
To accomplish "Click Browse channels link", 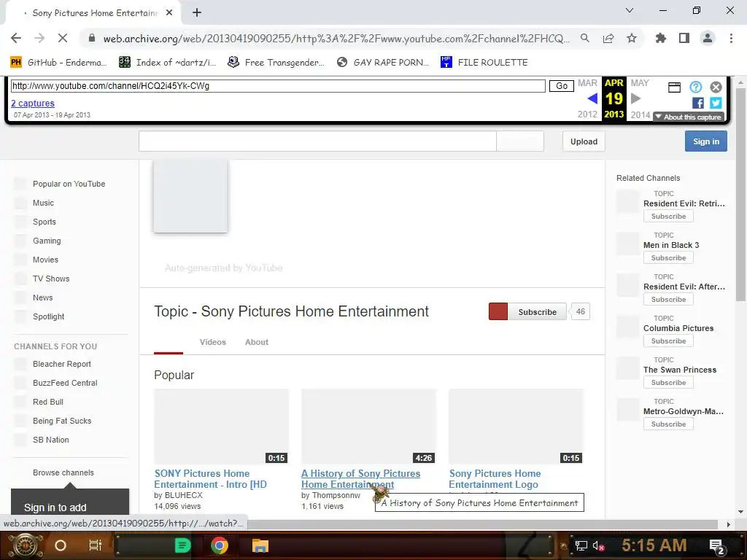I will click(x=63, y=472).
